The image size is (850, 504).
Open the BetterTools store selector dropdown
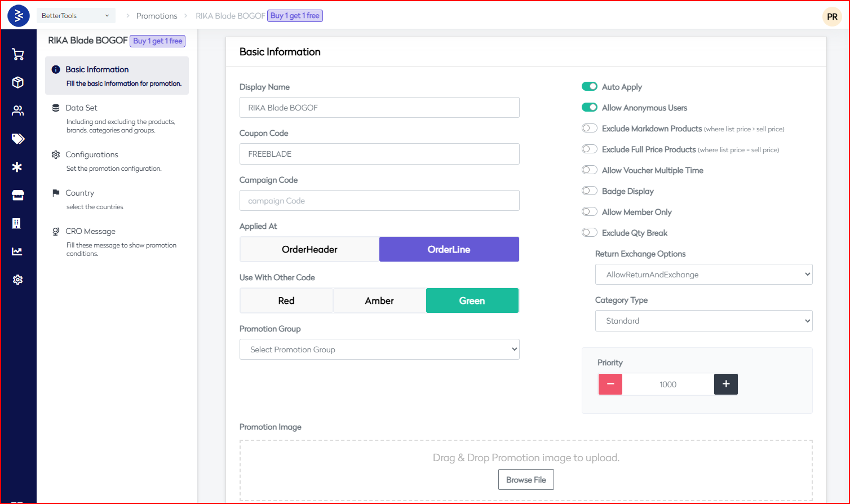(76, 16)
